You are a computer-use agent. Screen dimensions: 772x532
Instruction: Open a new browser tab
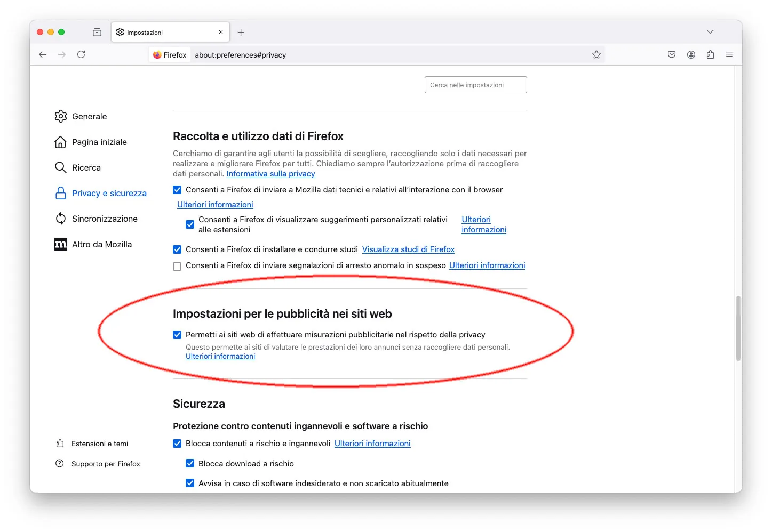tap(241, 32)
